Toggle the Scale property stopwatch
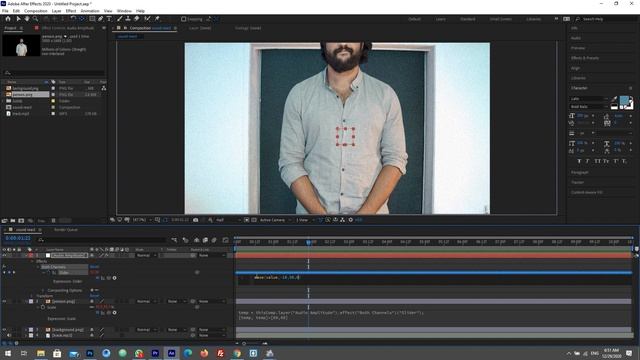 [x=42, y=307]
